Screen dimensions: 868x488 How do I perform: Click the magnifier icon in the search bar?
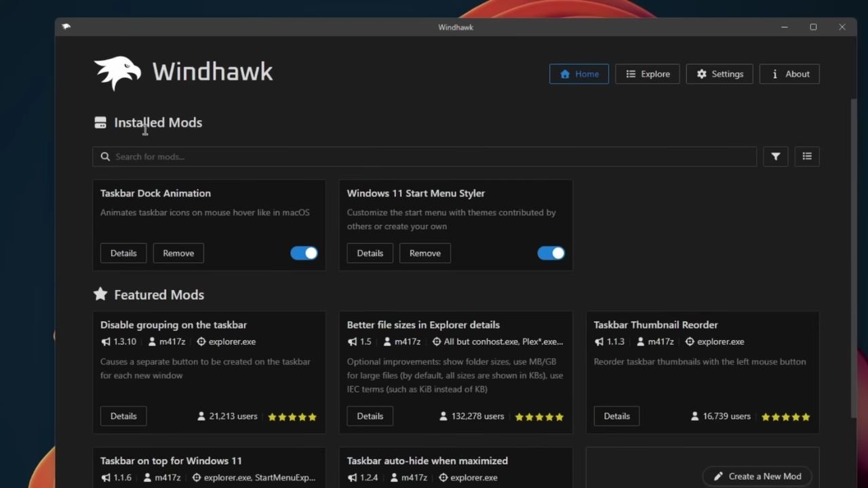point(105,157)
